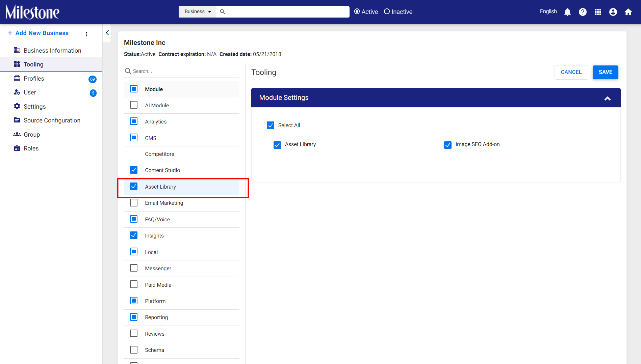Toggle the Platform checkbox
This screenshot has width=641, height=364.
coord(134,301)
